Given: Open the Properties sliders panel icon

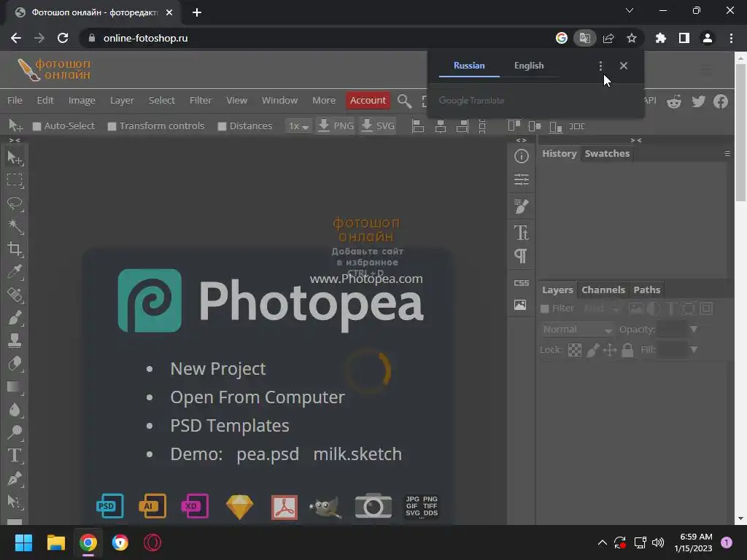Looking at the screenshot, I should [521, 179].
